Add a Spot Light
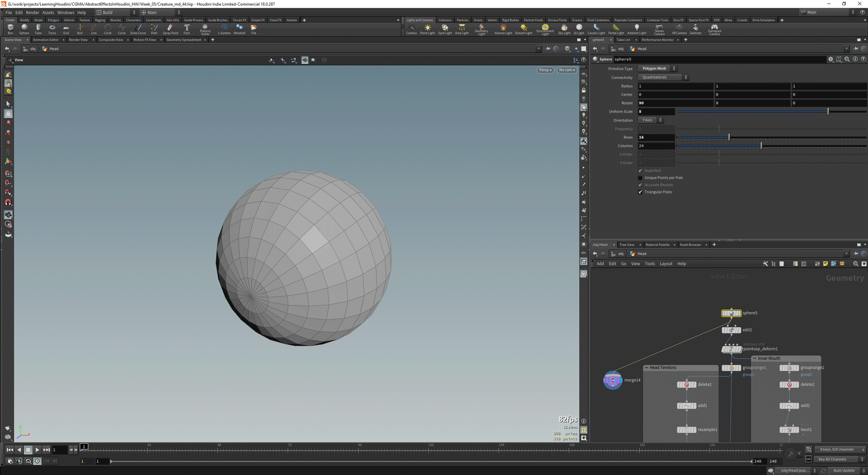868x475 pixels. [x=445, y=29]
